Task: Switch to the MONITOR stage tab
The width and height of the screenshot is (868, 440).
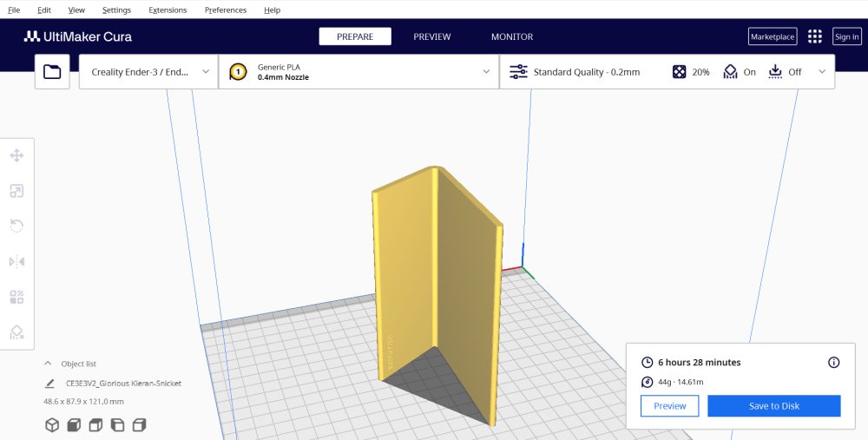Action: (x=512, y=36)
